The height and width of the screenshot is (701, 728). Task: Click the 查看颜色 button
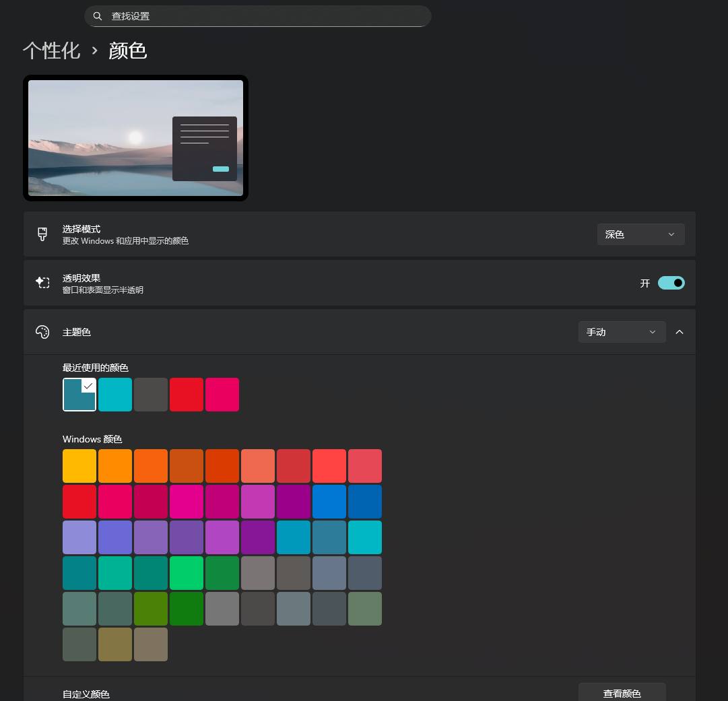pos(621,693)
